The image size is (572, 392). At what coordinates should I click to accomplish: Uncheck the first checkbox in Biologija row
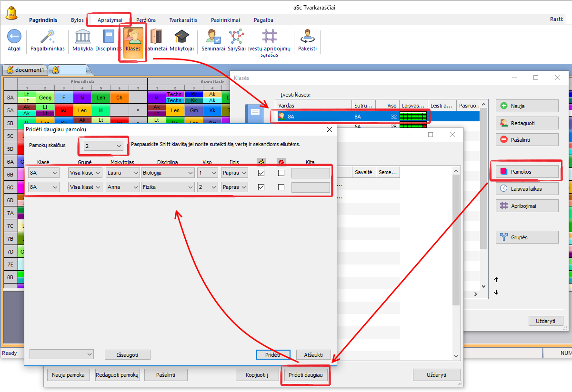[x=261, y=173]
